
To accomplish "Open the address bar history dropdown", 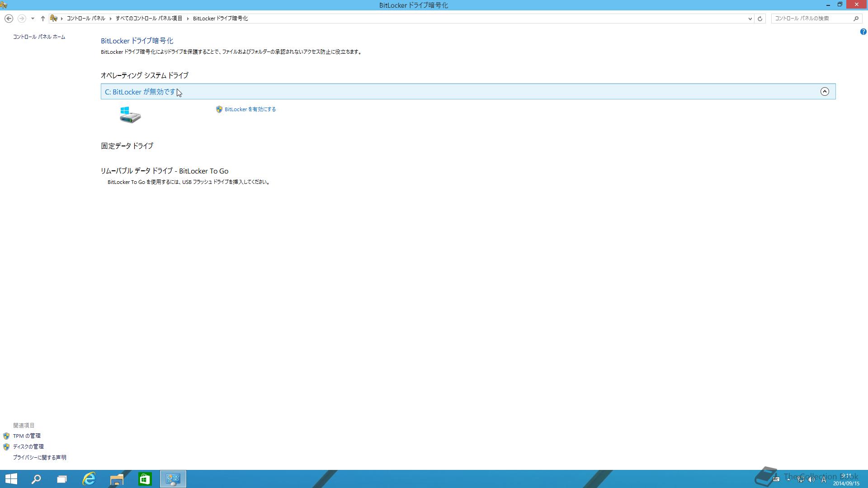I will (750, 19).
